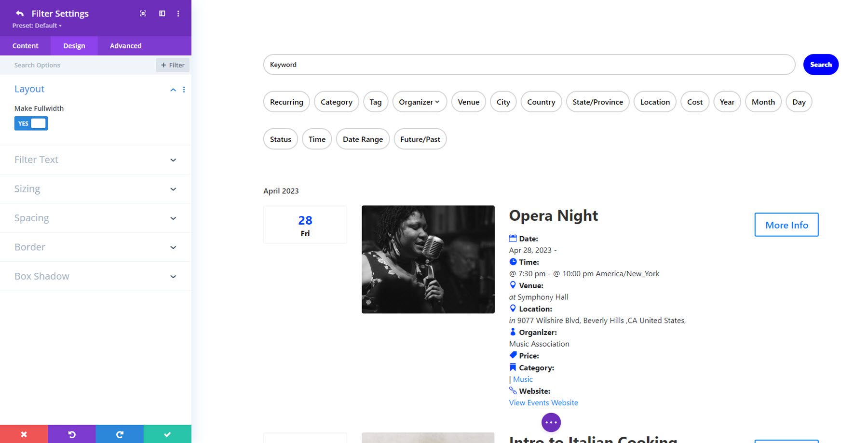
Task: Click the purple ellipsis between event listings
Action: (x=551, y=422)
